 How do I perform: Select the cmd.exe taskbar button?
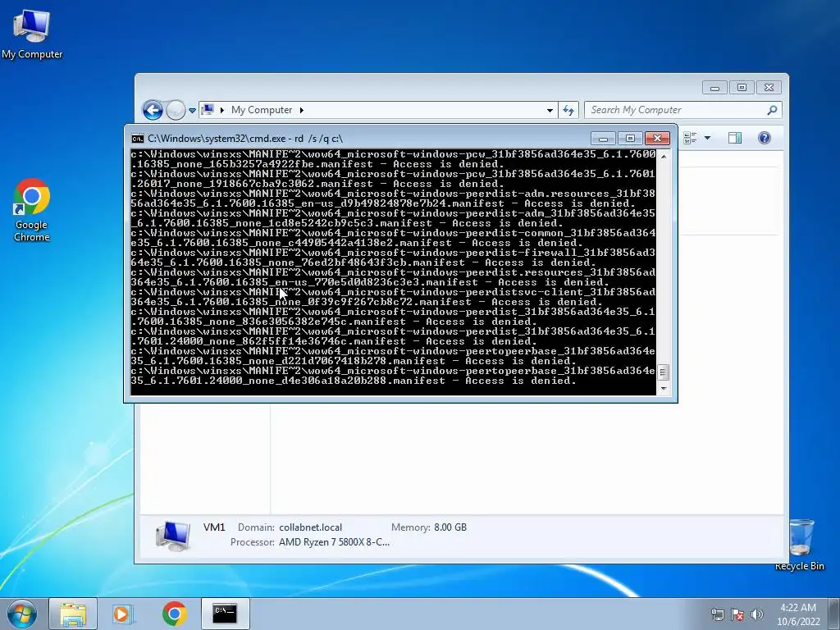click(225, 614)
